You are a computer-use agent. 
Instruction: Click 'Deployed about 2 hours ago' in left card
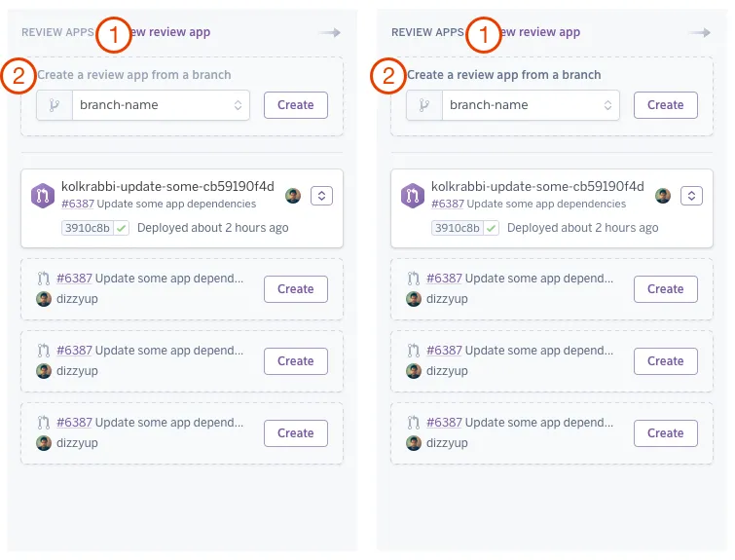coord(213,228)
